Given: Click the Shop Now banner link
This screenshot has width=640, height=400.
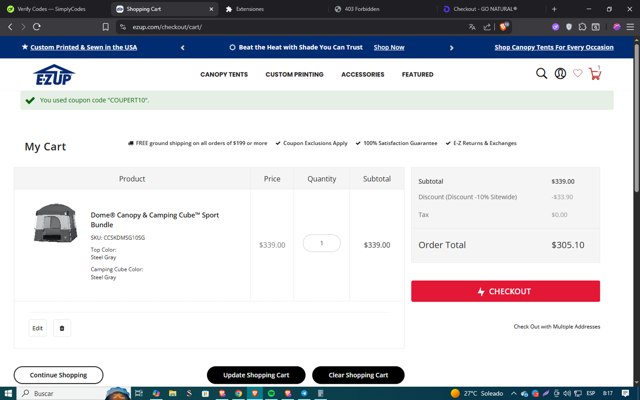Looking at the screenshot, I should [389, 47].
